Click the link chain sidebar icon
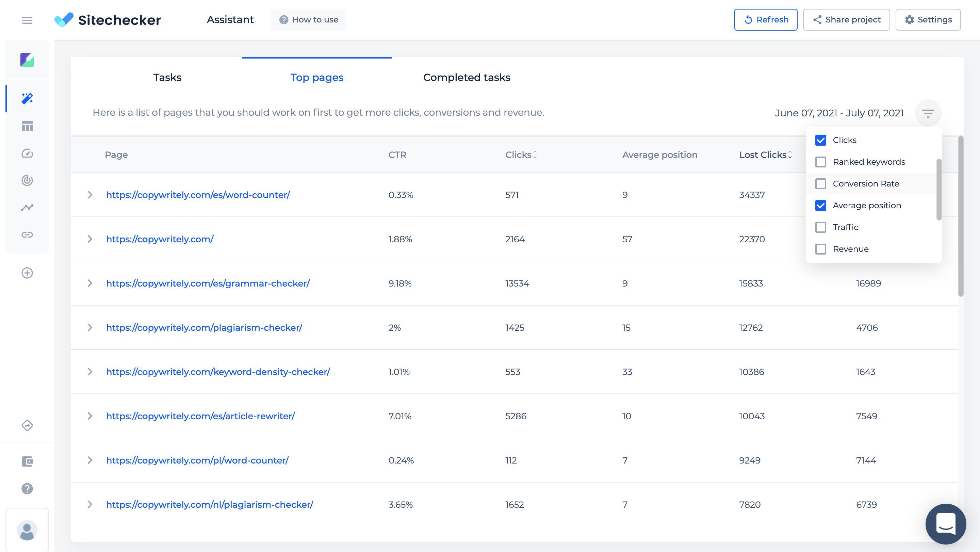 click(27, 234)
